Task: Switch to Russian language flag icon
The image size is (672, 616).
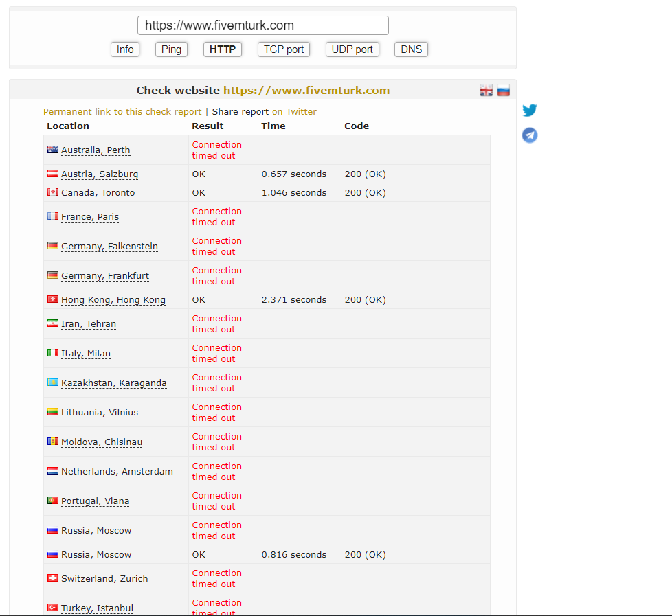Action: [x=503, y=91]
